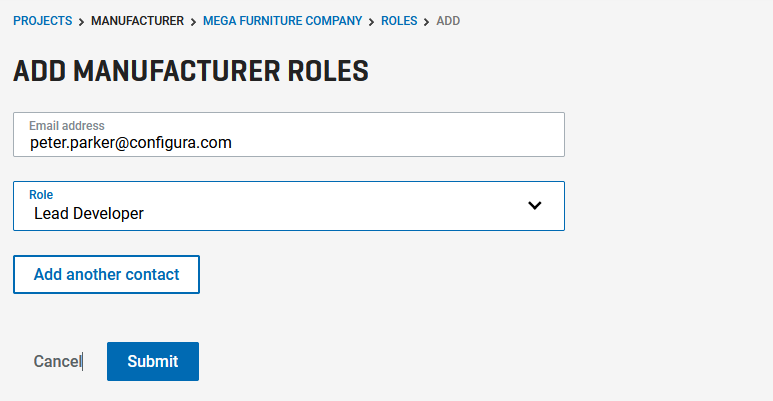The height and width of the screenshot is (401, 773).
Task: Click the chevron after MEGA FURNITURE COMPANY
Action: click(x=371, y=22)
